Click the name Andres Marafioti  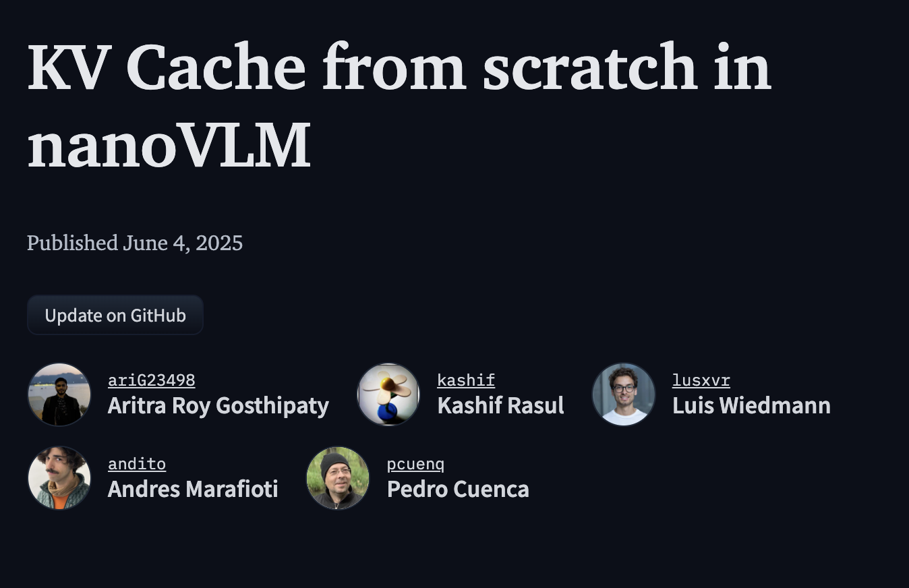193,490
